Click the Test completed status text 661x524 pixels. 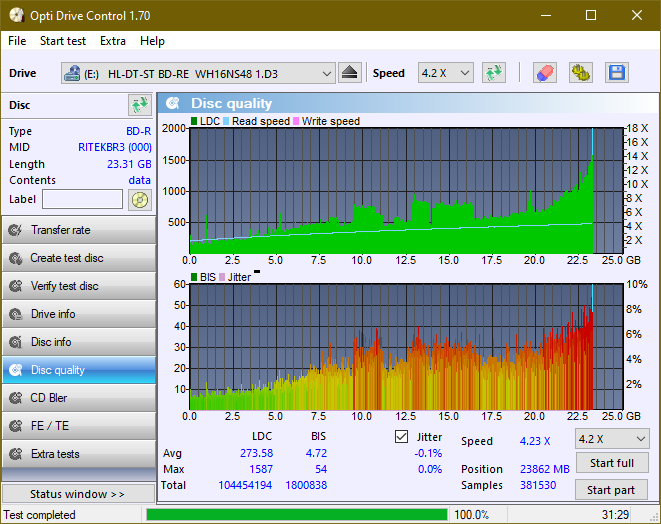point(40,515)
